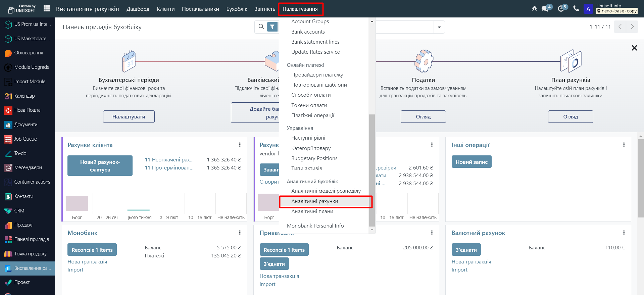This screenshot has height=295, width=644.
Task: Open Монобанк card three-dot menu
Action: point(240,233)
